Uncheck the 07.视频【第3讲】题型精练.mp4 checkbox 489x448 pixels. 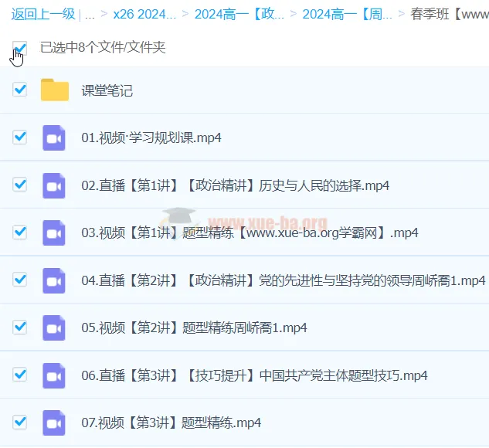coord(20,422)
